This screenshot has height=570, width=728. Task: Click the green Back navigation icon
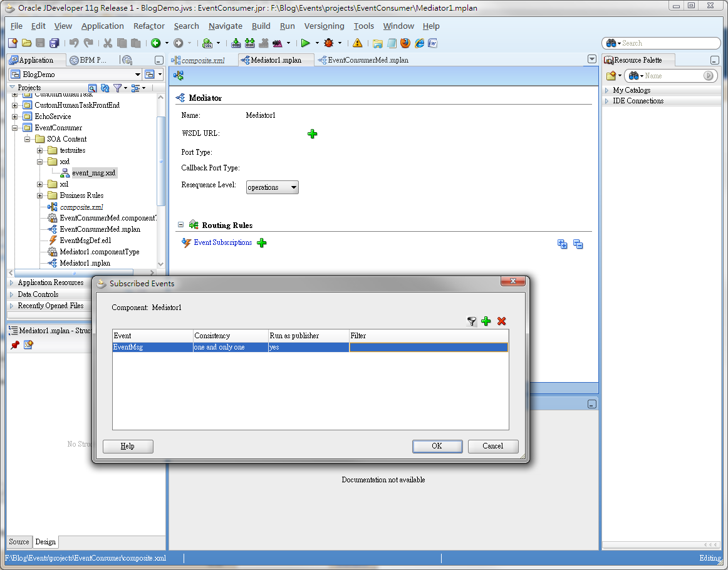coord(155,43)
